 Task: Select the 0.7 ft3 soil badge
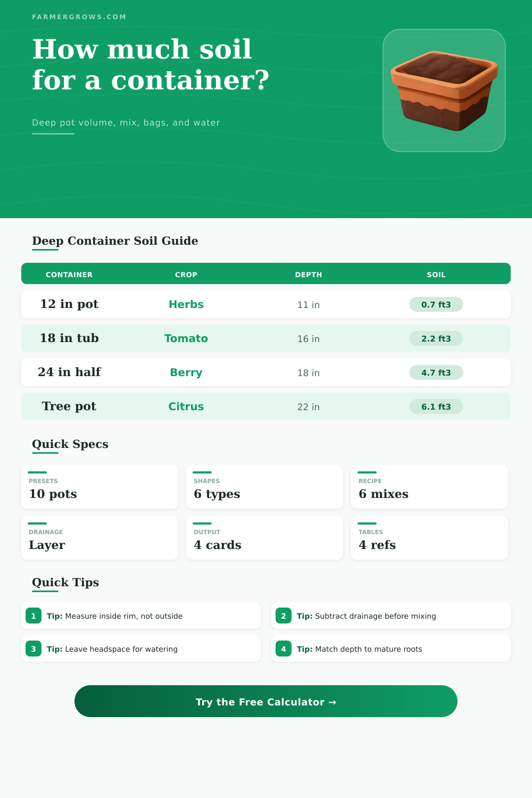click(436, 304)
